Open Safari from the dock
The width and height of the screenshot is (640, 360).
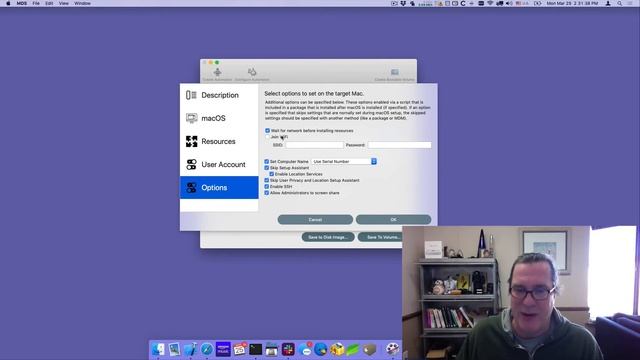207,349
